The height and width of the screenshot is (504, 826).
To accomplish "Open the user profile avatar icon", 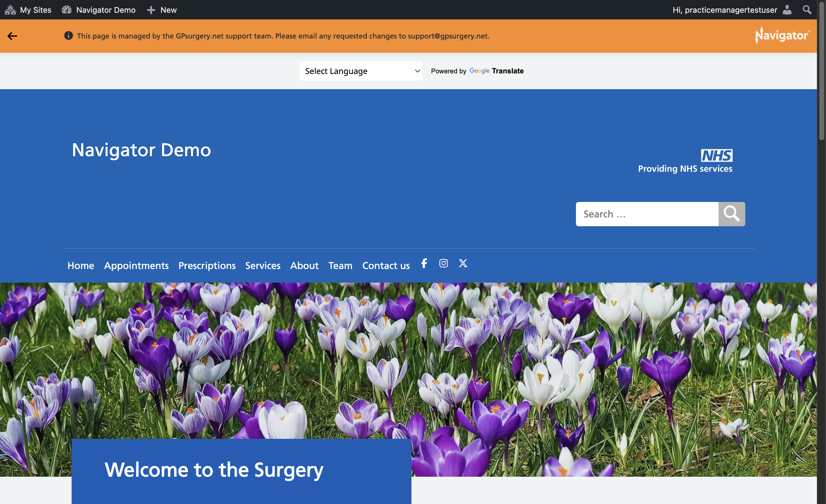I will [x=787, y=10].
